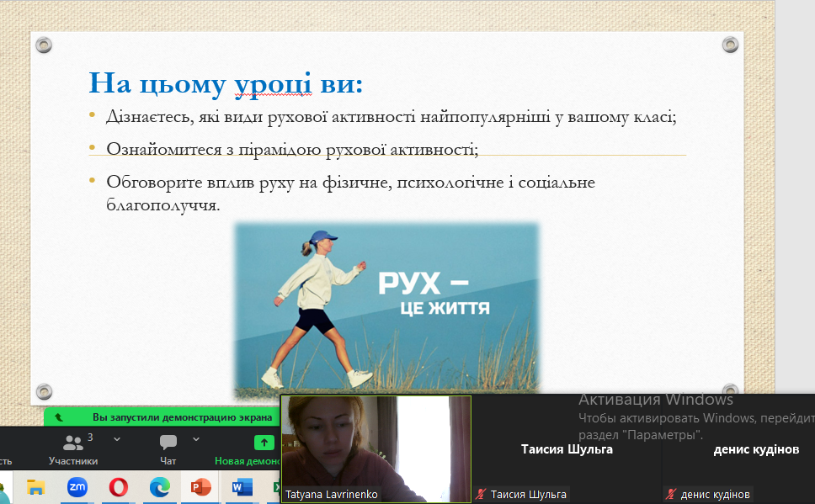This screenshot has height=504, width=815.
Task: Open Microsoft Edge from the taskbar
Action: [x=160, y=487]
